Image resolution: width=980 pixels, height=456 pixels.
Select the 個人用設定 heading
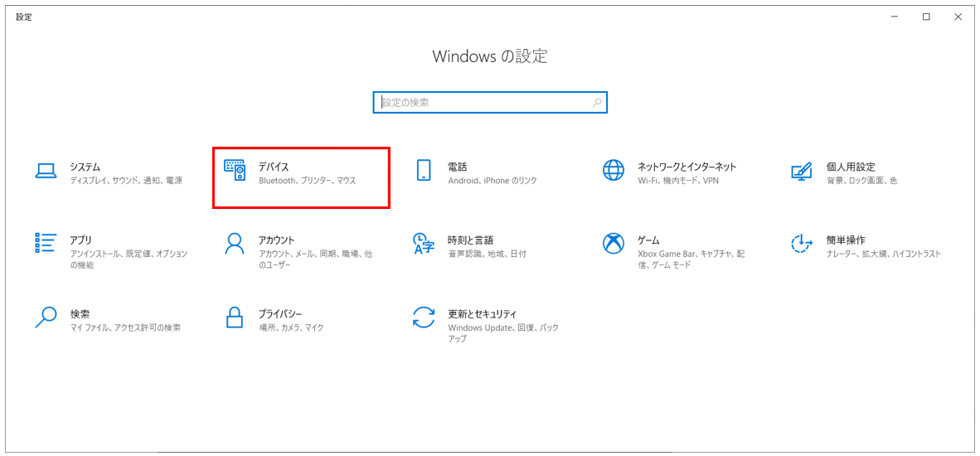pos(851,167)
